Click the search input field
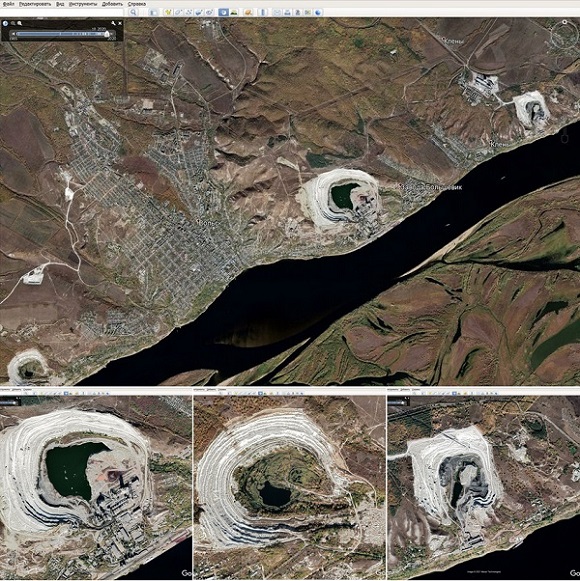This screenshot has height=581, width=580. 63,13
